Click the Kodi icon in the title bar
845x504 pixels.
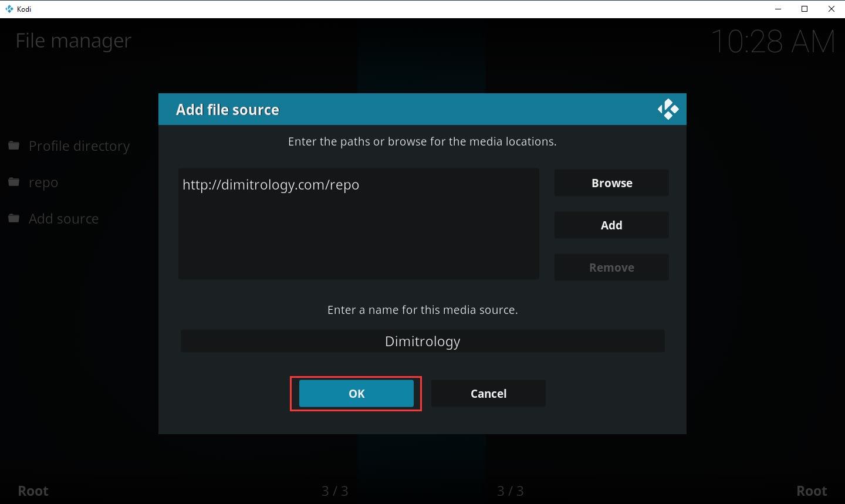point(8,9)
